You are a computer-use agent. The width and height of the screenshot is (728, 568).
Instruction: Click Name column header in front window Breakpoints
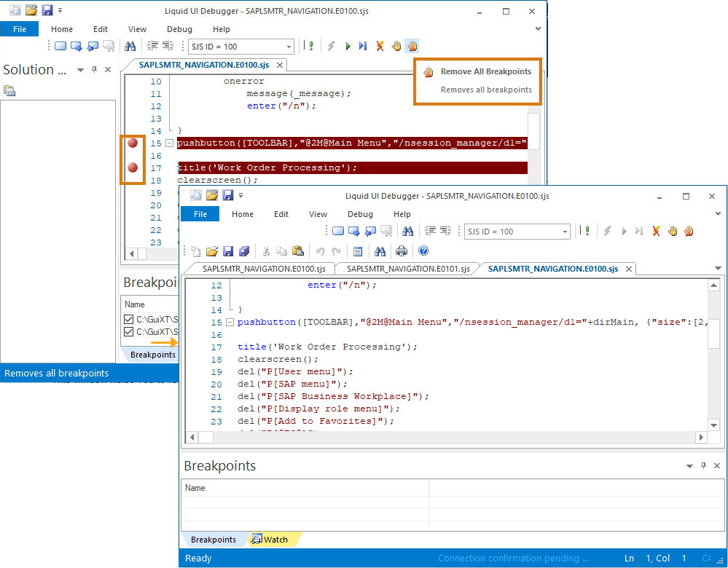(305, 488)
